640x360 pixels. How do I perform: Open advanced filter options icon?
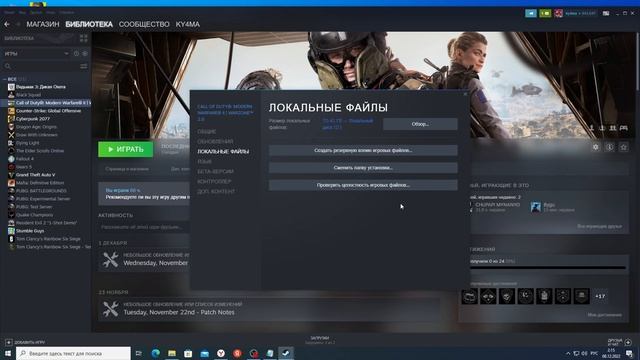click(x=84, y=66)
